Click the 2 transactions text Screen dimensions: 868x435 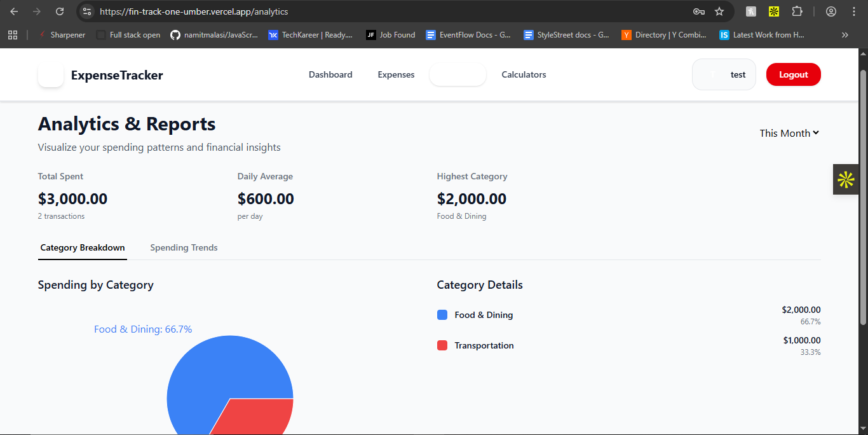point(61,216)
